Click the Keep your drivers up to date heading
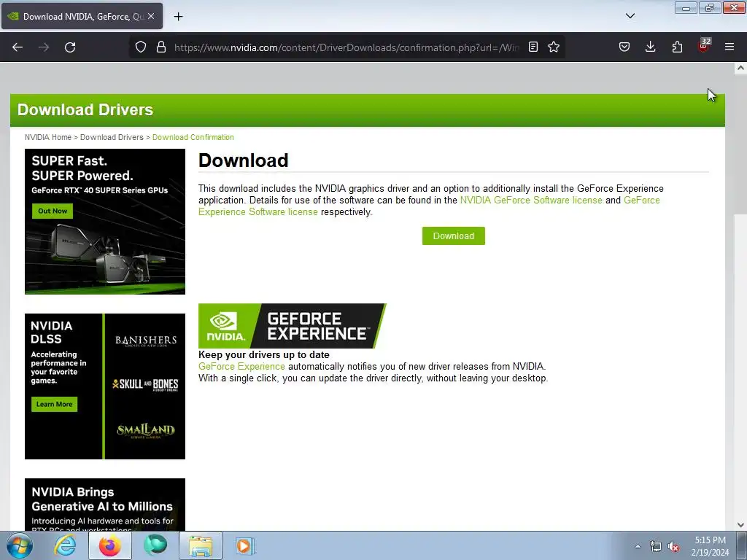 (x=264, y=355)
